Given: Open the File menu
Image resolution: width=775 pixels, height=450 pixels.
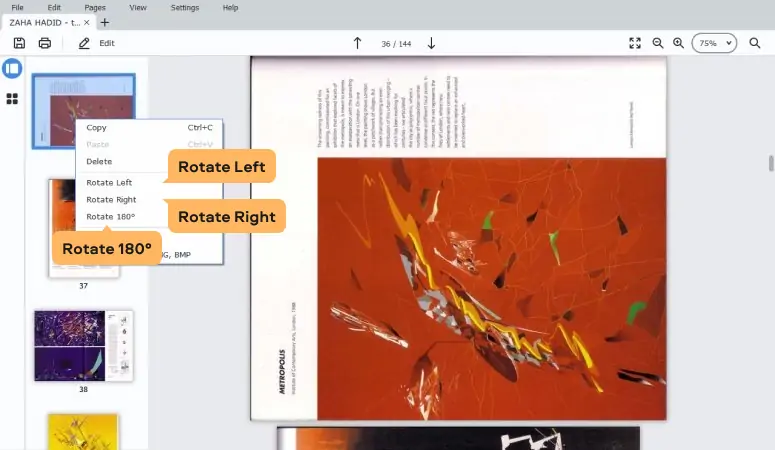Looking at the screenshot, I should coord(17,7).
